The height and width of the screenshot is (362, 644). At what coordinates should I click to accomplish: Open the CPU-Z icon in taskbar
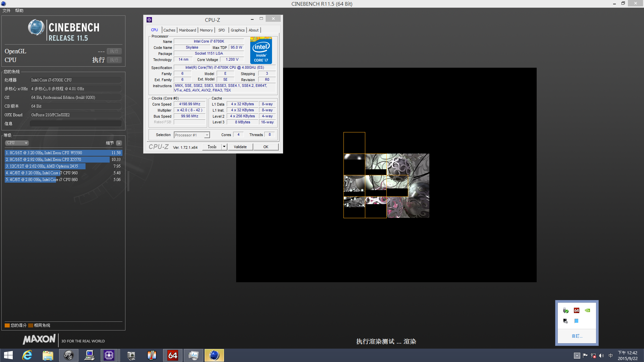coord(109,355)
